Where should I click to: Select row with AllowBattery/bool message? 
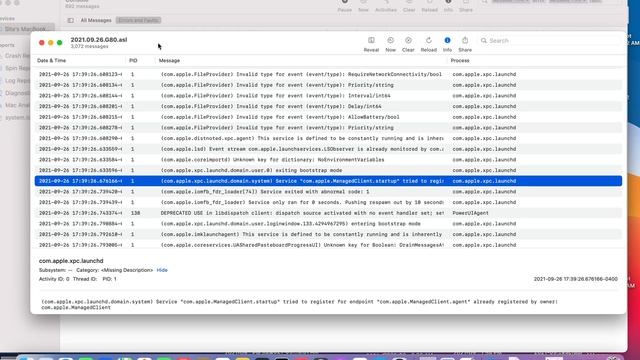tap(328, 117)
